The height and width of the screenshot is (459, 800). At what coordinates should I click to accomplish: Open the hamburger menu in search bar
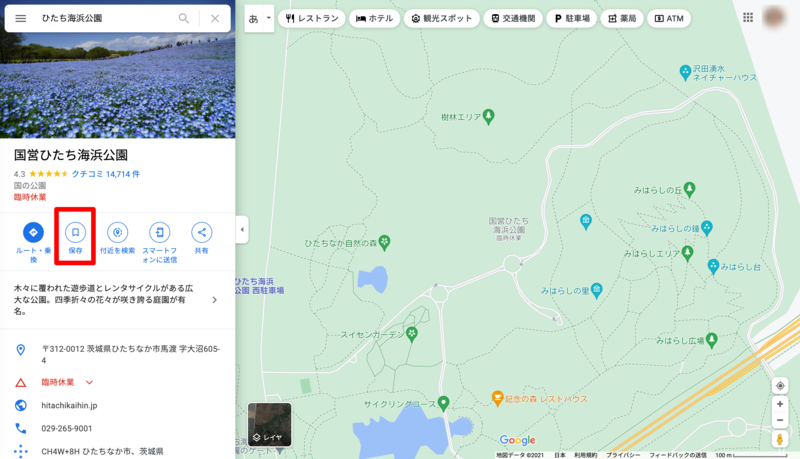pos(20,18)
